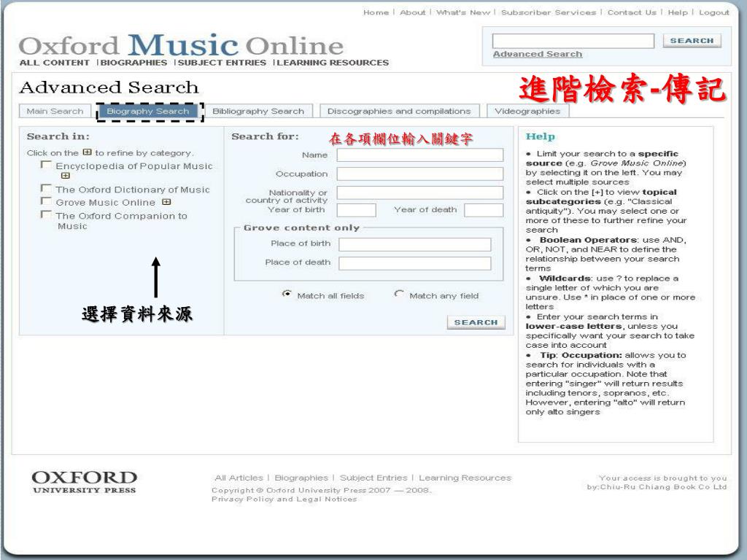Open Bibliography Search tab
Screen dimensions: 747x560
pos(258,111)
